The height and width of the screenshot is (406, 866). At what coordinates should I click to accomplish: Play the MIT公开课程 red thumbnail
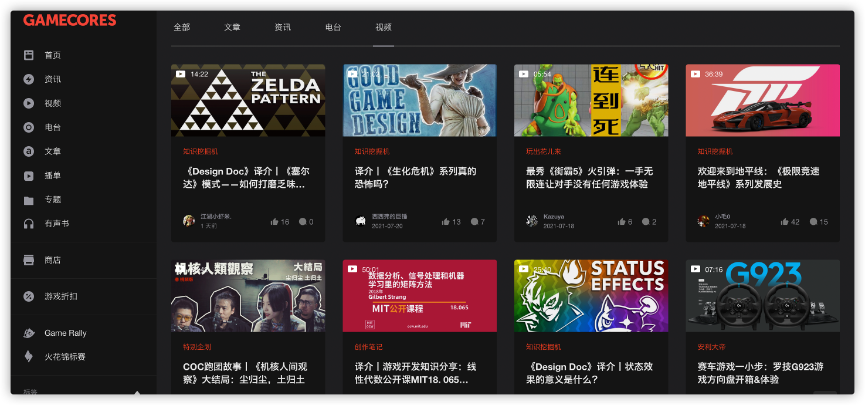click(420, 296)
